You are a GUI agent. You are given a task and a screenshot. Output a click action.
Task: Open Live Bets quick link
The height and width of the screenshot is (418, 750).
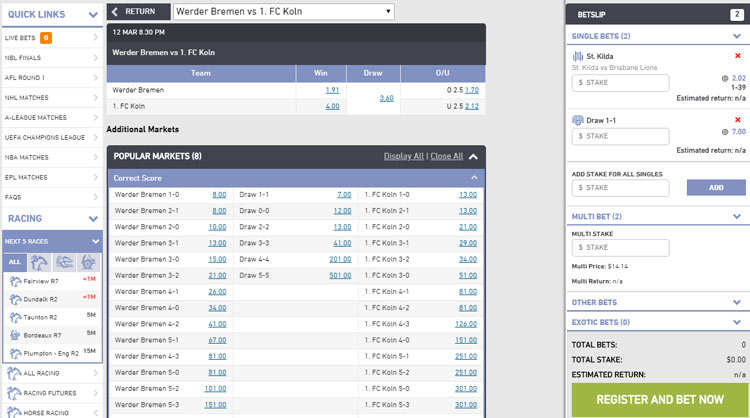pos(52,38)
